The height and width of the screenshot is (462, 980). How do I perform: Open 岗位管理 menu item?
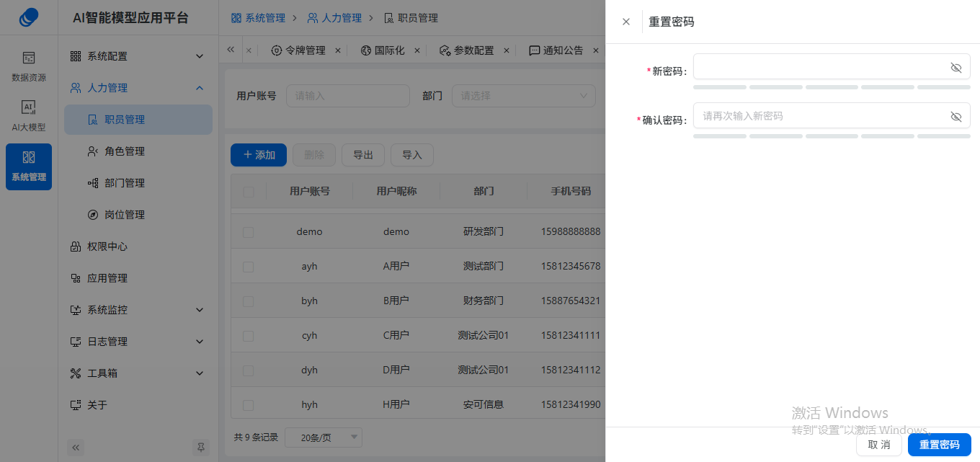(138, 215)
